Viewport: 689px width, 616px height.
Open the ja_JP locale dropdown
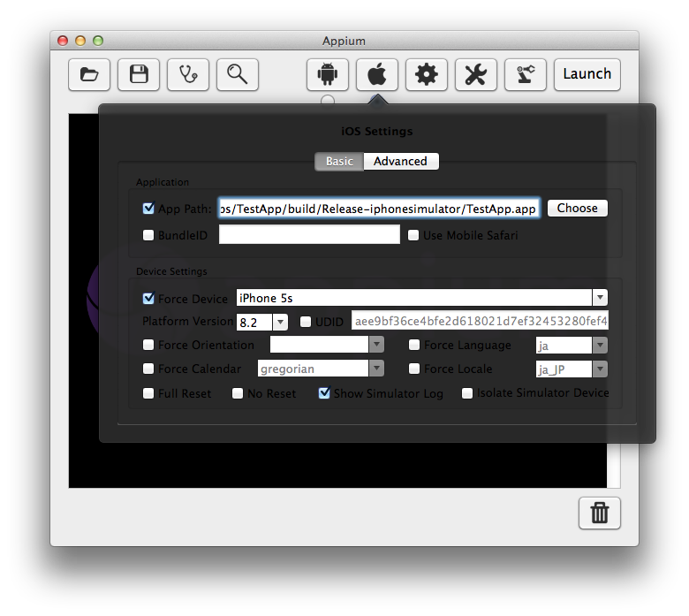[600, 369]
